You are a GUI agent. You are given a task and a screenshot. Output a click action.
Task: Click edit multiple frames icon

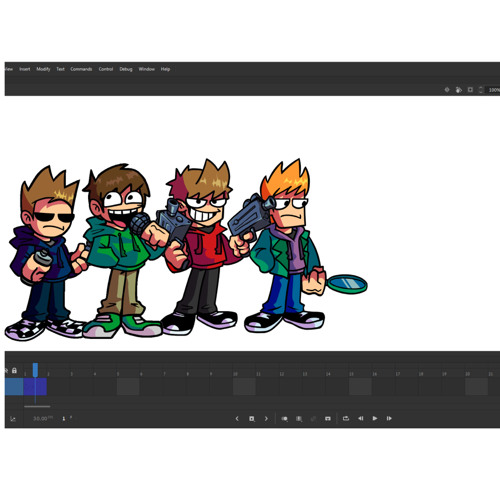click(x=299, y=419)
